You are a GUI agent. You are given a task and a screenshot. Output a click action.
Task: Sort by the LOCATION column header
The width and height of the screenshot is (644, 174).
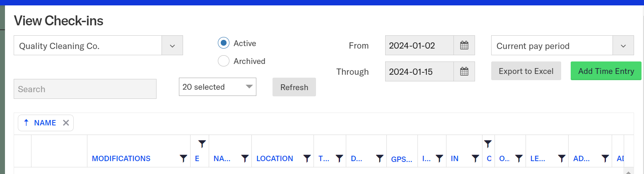(275, 159)
